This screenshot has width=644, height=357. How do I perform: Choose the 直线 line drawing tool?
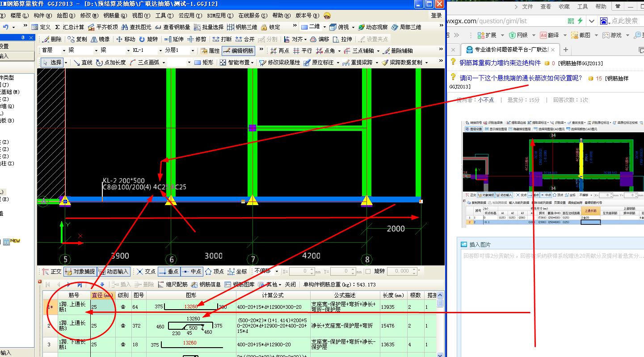[x=83, y=63]
